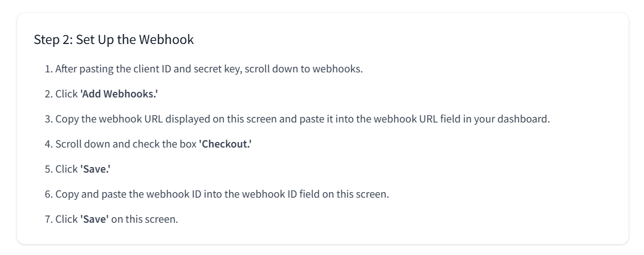Screen dimensions: 644x255
Task: Click the bold 'Add Webhooks.' text
Action: point(119,94)
